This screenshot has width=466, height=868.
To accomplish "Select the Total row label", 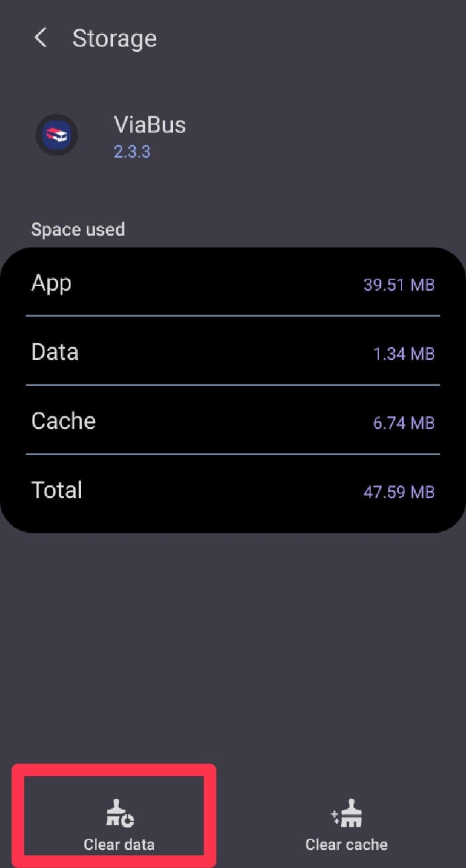I will [57, 490].
